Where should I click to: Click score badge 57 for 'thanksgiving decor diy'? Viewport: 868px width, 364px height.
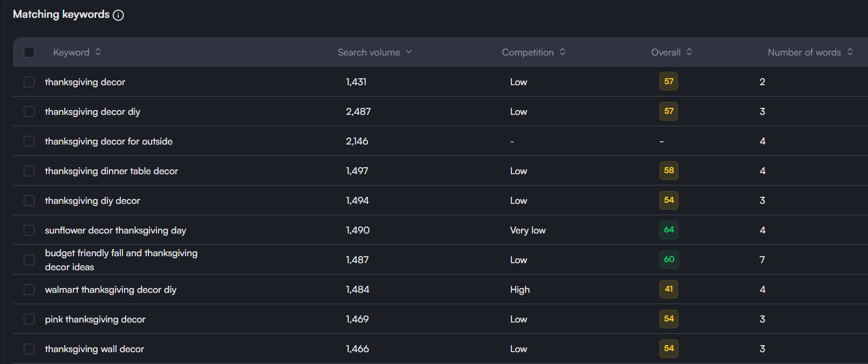point(669,111)
